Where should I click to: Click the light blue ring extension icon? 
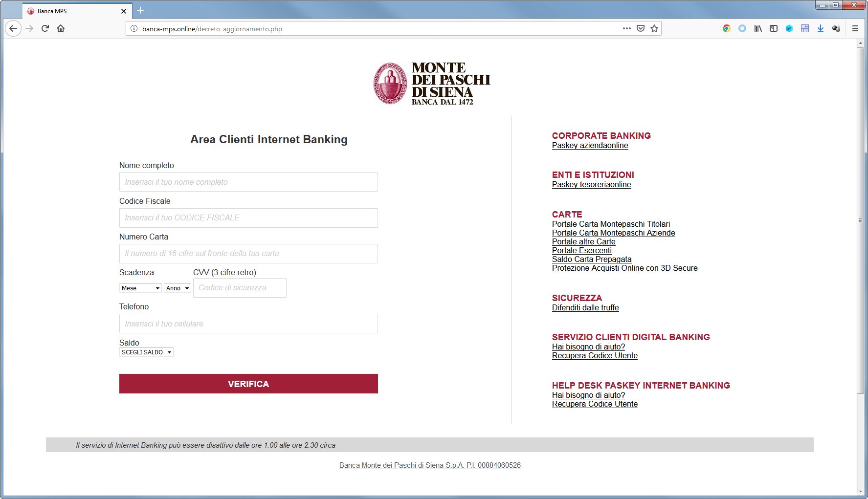tap(742, 28)
